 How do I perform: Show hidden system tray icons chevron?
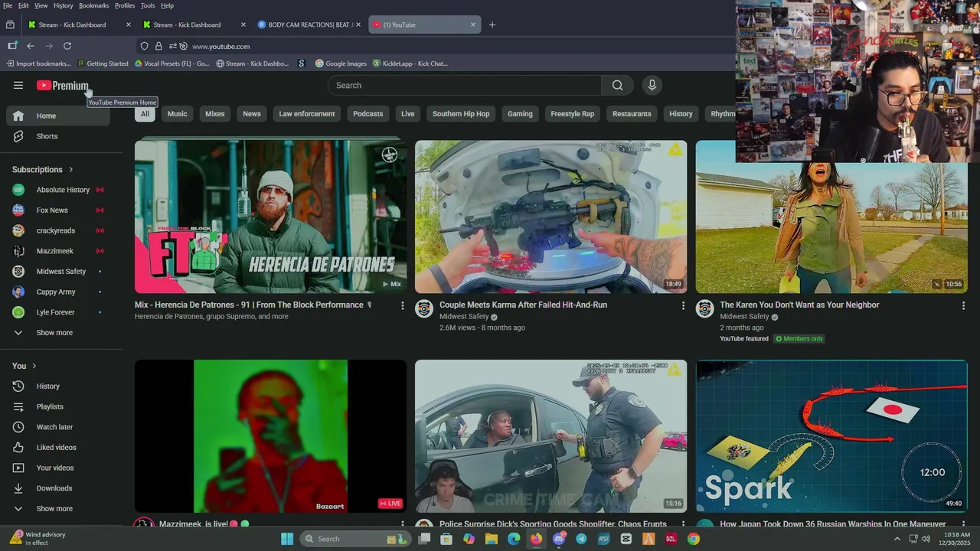(x=897, y=539)
